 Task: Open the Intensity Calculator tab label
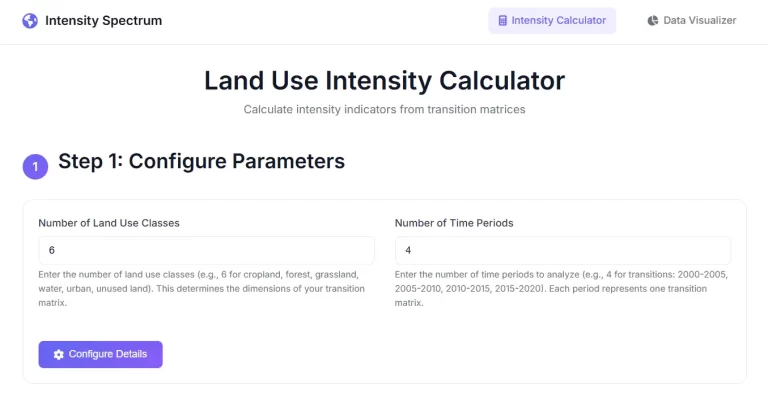coord(558,20)
